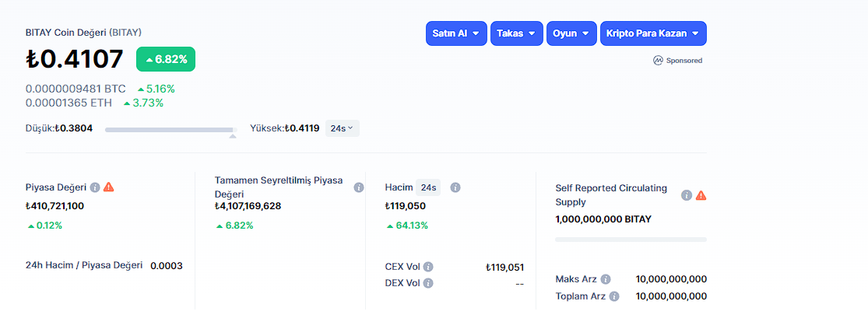Click the 24h Hacim / Piyasa Değeri ratio 0.0003
This screenshot has height=322, width=868.
coord(167,266)
